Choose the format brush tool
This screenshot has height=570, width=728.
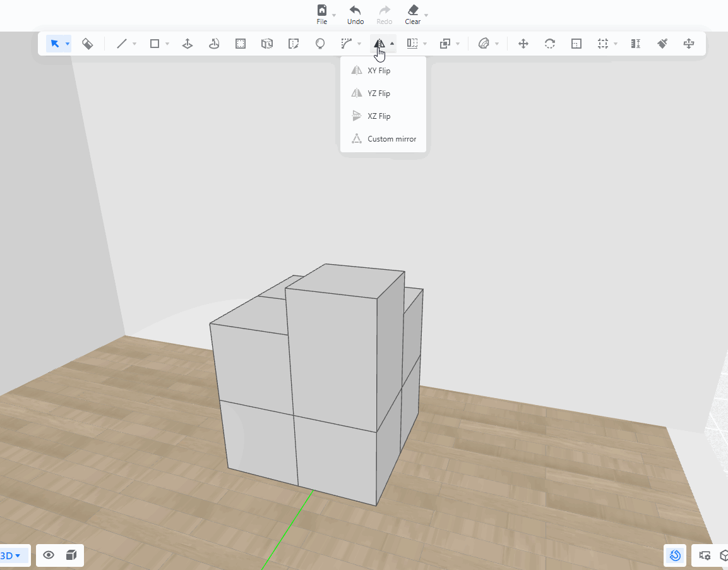pyautogui.click(x=662, y=44)
